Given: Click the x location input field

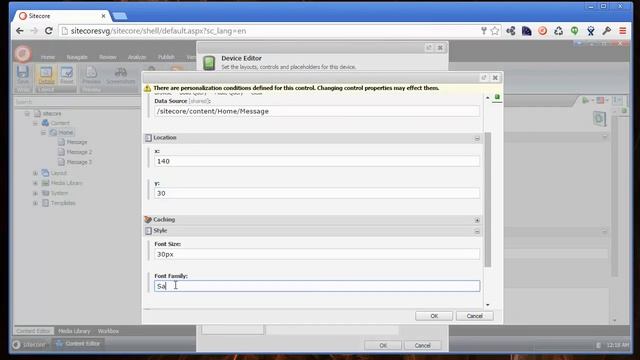Looking at the screenshot, I should coord(317,161).
